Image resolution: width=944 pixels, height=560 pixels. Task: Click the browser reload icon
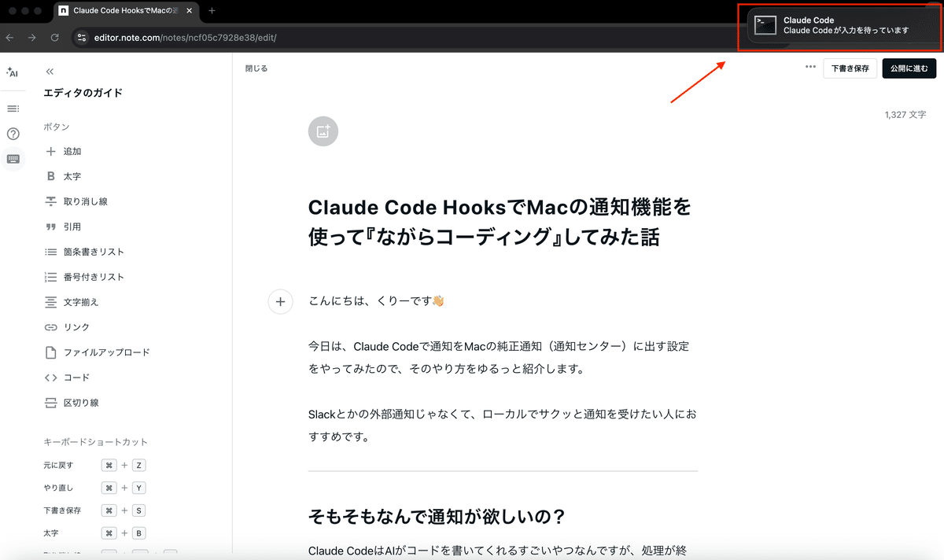pos(54,37)
